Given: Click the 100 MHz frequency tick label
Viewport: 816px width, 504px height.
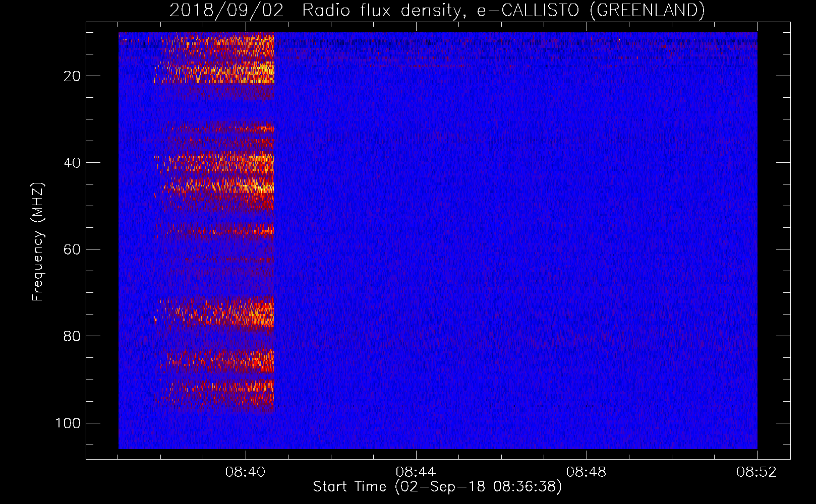Looking at the screenshot, I should point(68,423).
